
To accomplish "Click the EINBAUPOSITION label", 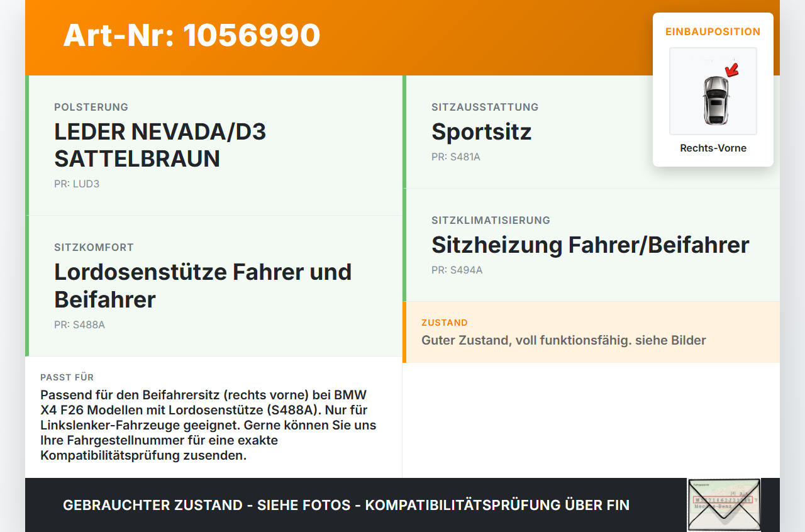I will (x=713, y=31).
